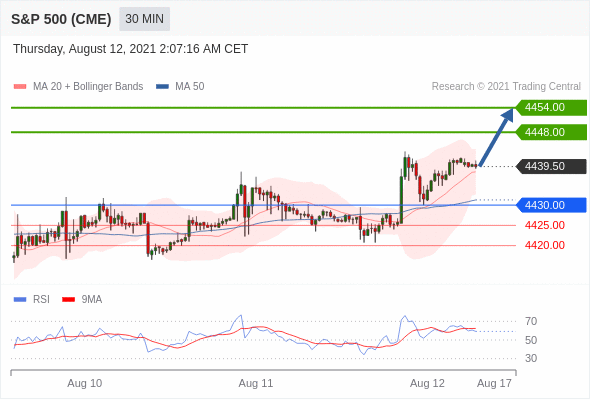Click the Aug 11 date axis label

coord(256,383)
